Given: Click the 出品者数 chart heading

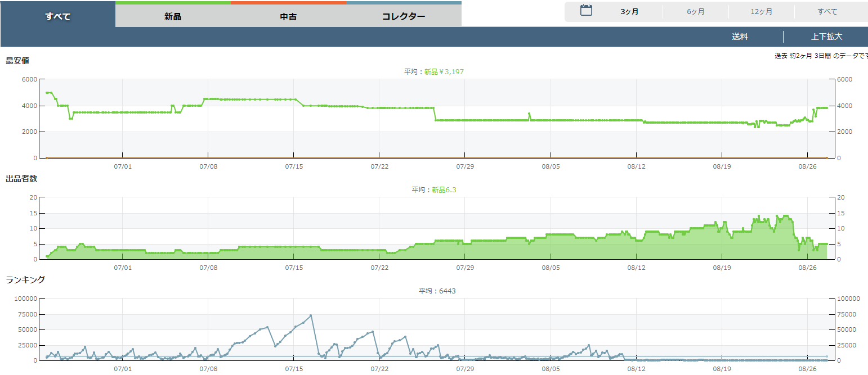Looking at the screenshot, I should click(x=21, y=179).
